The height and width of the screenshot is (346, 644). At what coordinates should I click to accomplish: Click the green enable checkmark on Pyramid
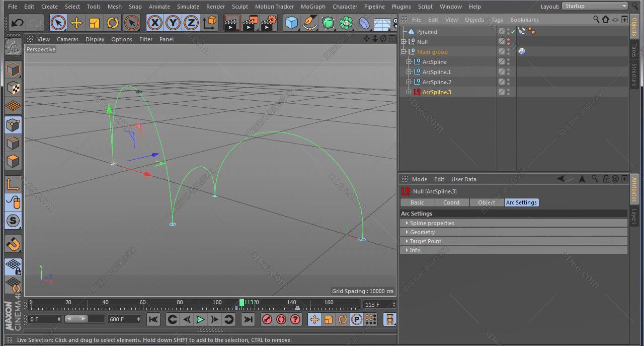pos(514,31)
